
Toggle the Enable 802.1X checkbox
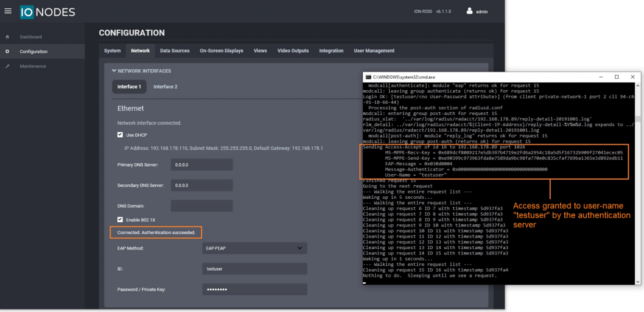(x=120, y=220)
